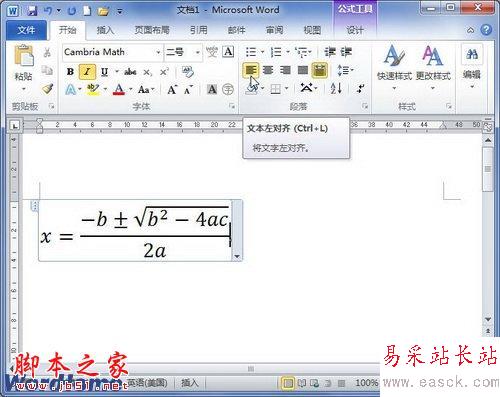
Task: Click the 100% zoom level
Action: 366,383
